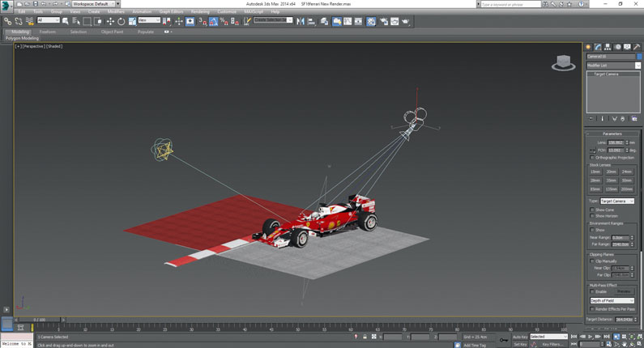Click the Configure Modifier Sets icon
Viewport: 644px width, 348px height.
tap(634, 119)
